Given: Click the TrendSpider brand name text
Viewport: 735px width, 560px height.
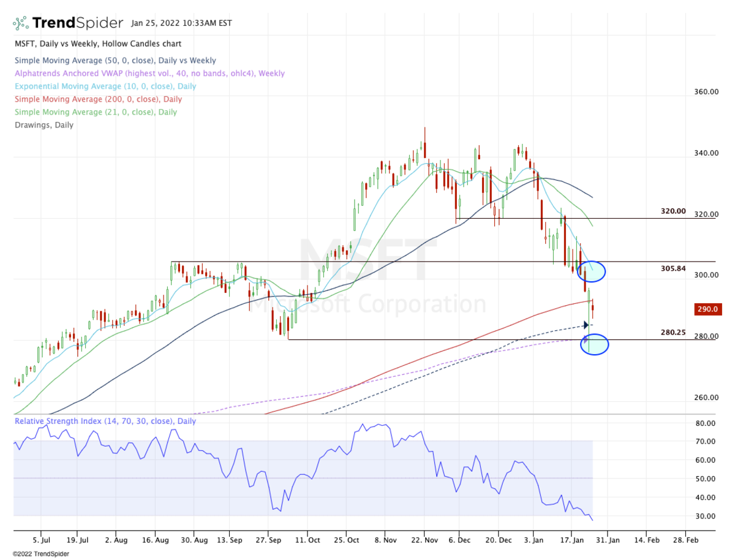Looking at the screenshot, I should (x=78, y=23).
